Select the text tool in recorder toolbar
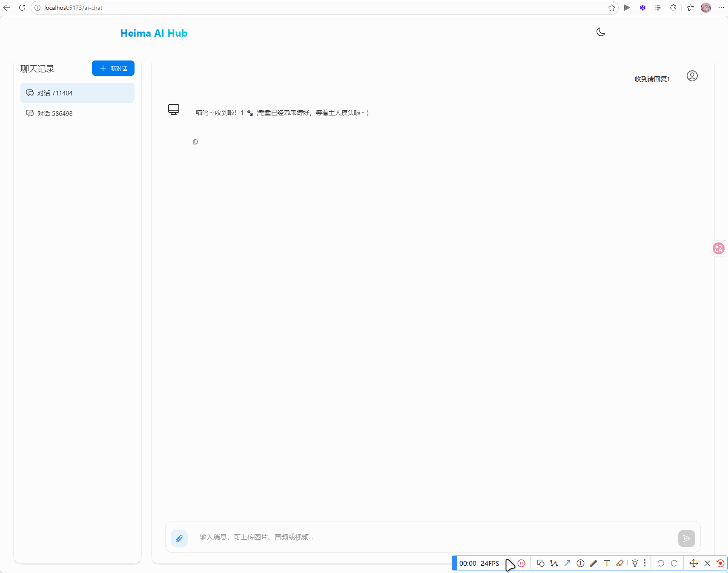Screen dimensions: 728x573 (607, 563)
